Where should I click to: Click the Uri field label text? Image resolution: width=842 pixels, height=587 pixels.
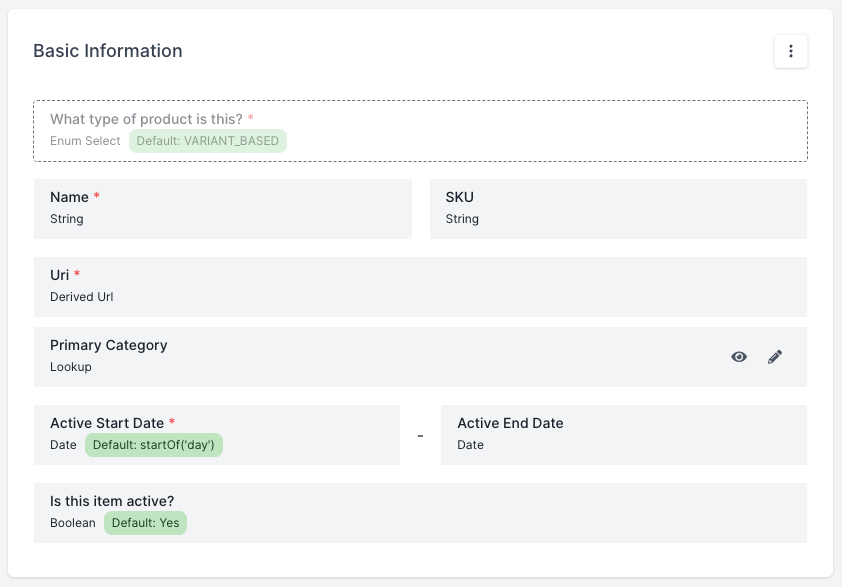60,275
